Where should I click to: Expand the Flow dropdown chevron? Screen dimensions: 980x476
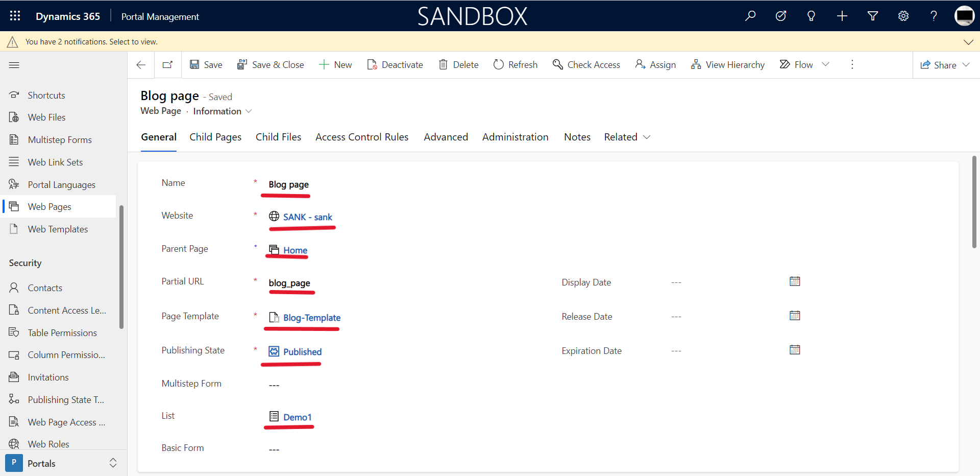pyautogui.click(x=825, y=64)
